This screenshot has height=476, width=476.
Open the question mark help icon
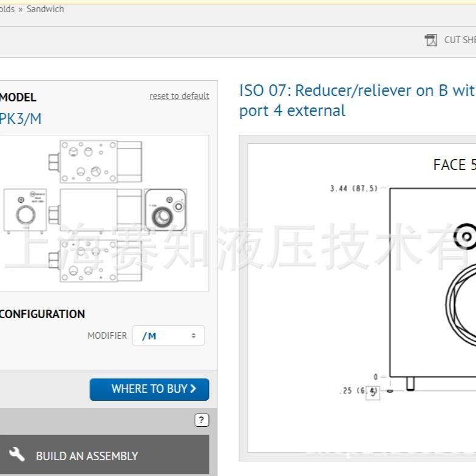coord(202,420)
